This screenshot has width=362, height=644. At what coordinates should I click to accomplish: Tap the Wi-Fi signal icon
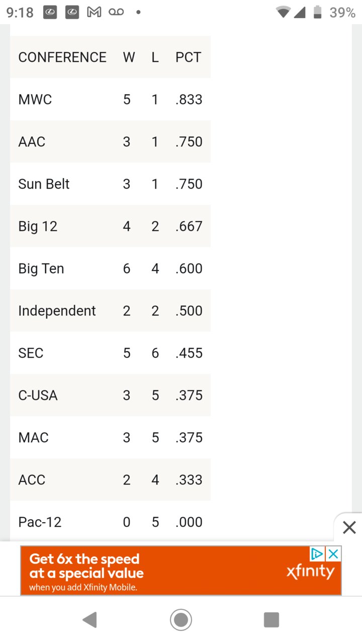pyautogui.click(x=284, y=13)
